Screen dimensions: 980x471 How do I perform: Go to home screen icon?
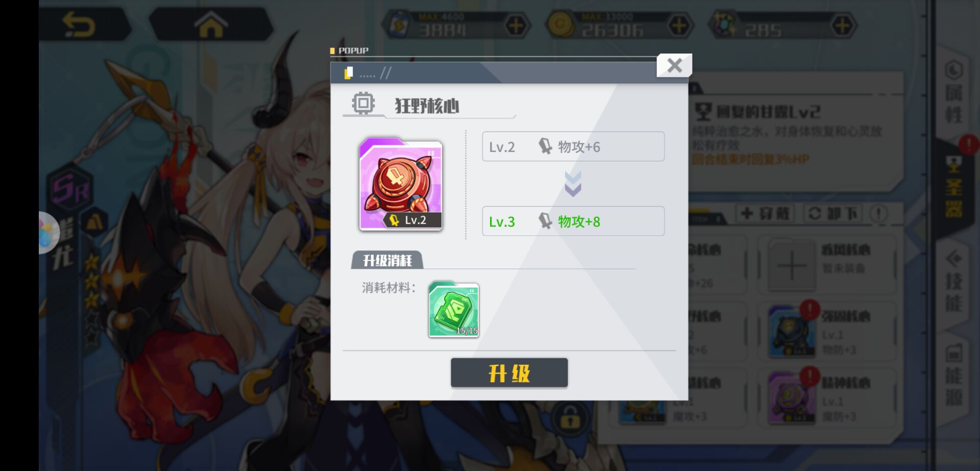click(210, 25)
